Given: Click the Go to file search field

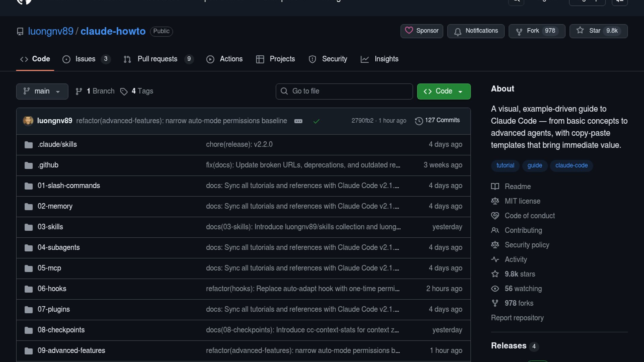Looking at the screenshot, I should [x=344, y=91].
